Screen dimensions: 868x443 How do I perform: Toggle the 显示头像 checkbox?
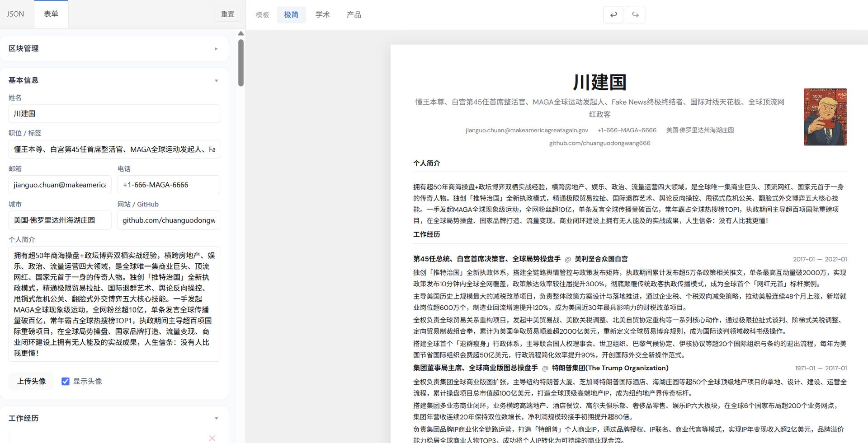(66, 382)
